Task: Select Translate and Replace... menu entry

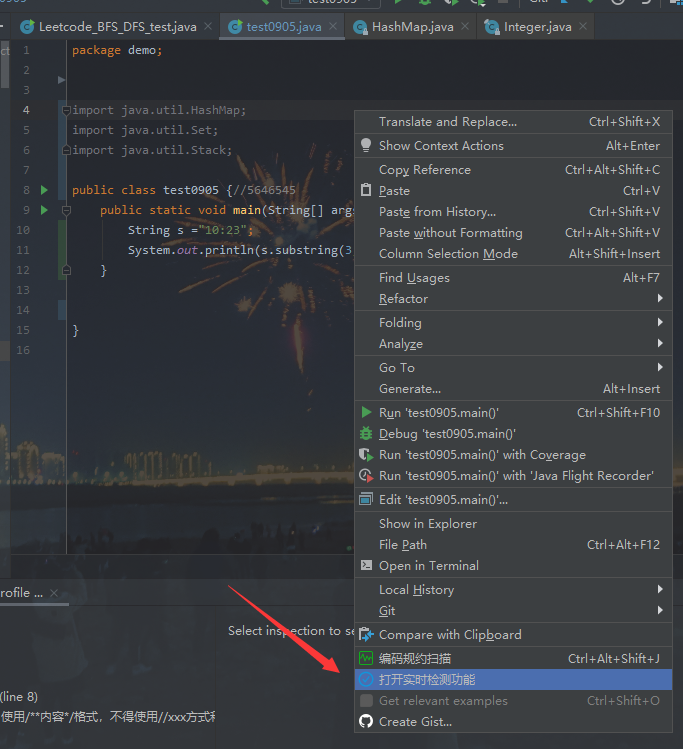Action: (x=513, y=122)
